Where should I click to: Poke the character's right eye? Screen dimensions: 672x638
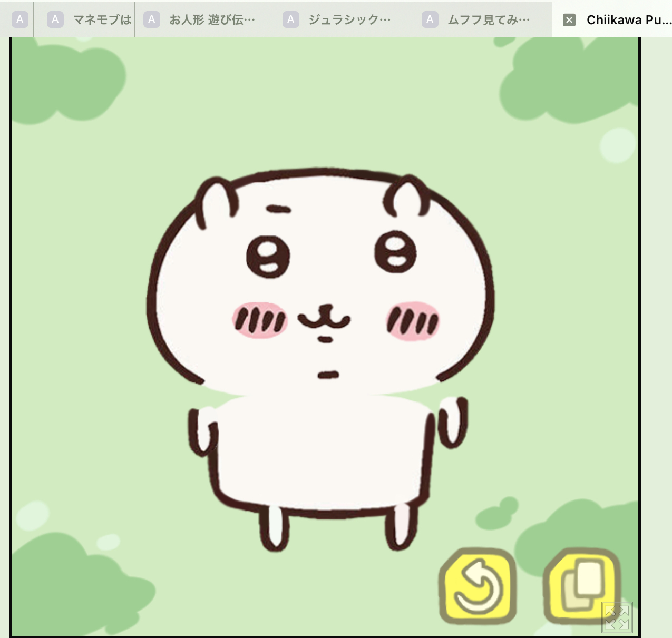point(395,251)
